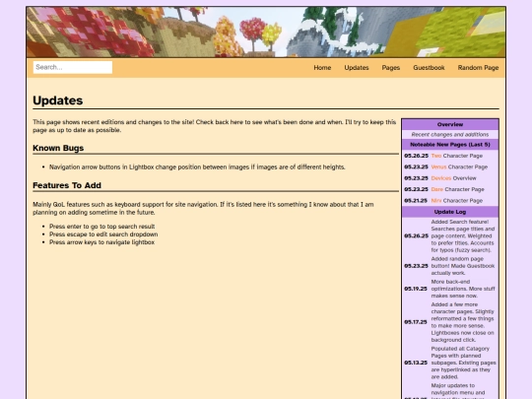Click the Lightbox navigation arrow bug item
The width and height of the screenshot is (532, 399).
click(x=197, y=166)
